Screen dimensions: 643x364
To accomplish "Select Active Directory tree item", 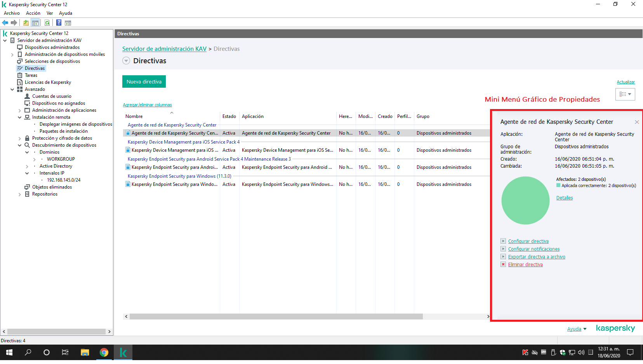I will click(56, 166).
